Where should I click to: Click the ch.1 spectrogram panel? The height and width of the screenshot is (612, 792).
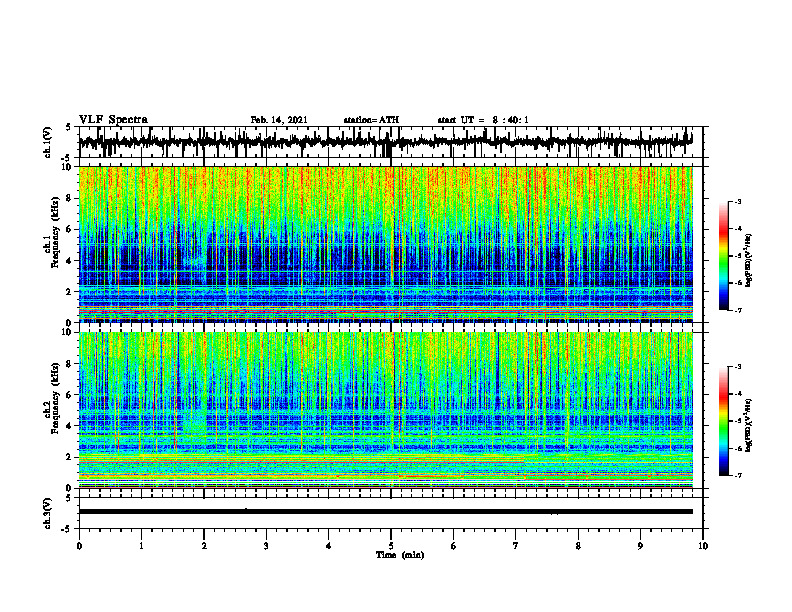pyautogui.click(x=385, y=244)
